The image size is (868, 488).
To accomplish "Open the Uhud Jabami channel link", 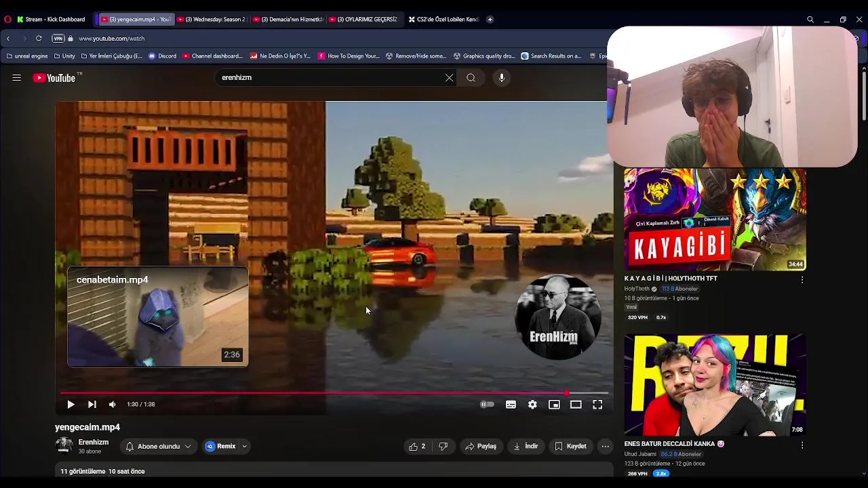I will [x=640, y=454].
